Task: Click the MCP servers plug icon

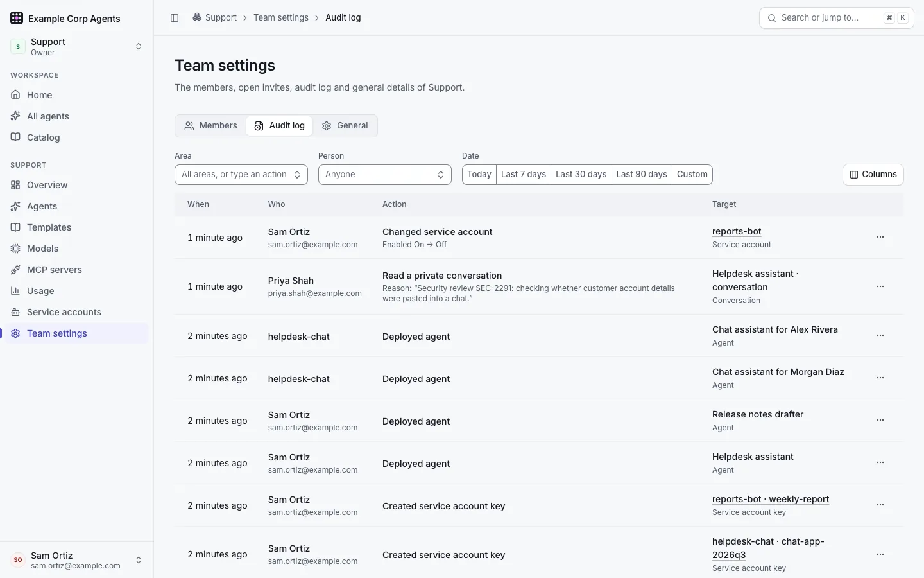Action: (15, 270)
